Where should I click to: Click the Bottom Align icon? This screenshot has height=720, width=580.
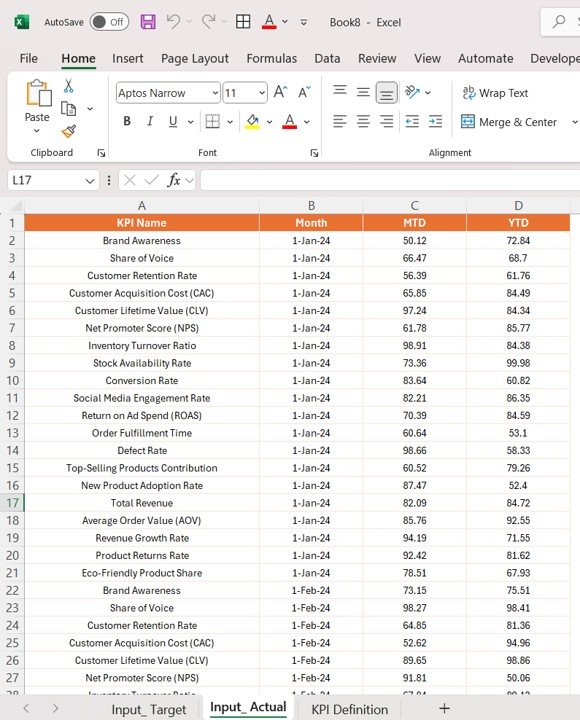point(387,93)
